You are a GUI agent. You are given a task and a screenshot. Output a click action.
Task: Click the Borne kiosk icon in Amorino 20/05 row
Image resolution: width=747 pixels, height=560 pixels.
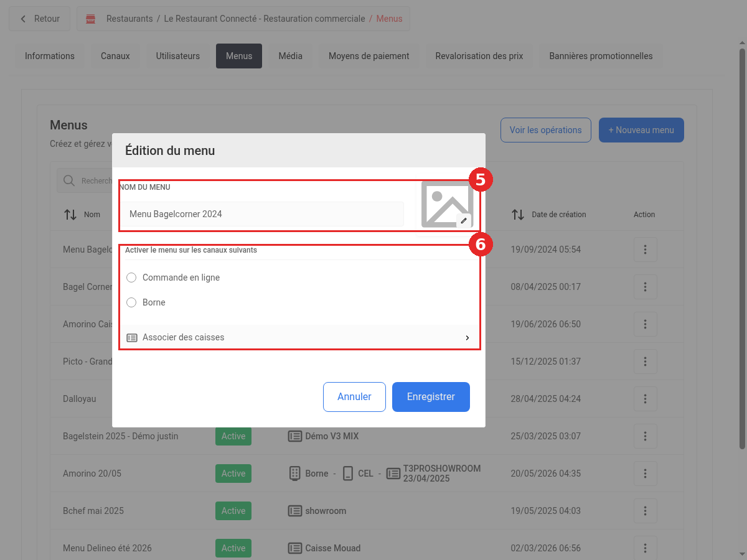coord(295,474)
